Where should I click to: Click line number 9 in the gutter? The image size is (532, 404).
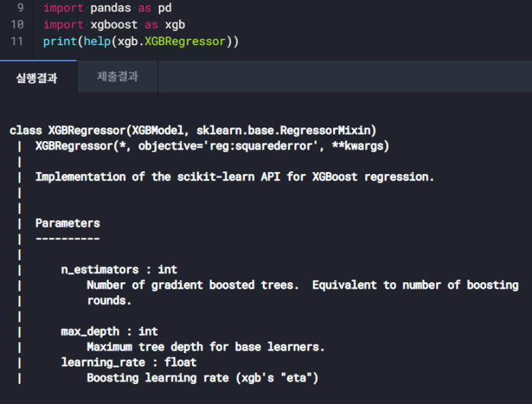19,8
